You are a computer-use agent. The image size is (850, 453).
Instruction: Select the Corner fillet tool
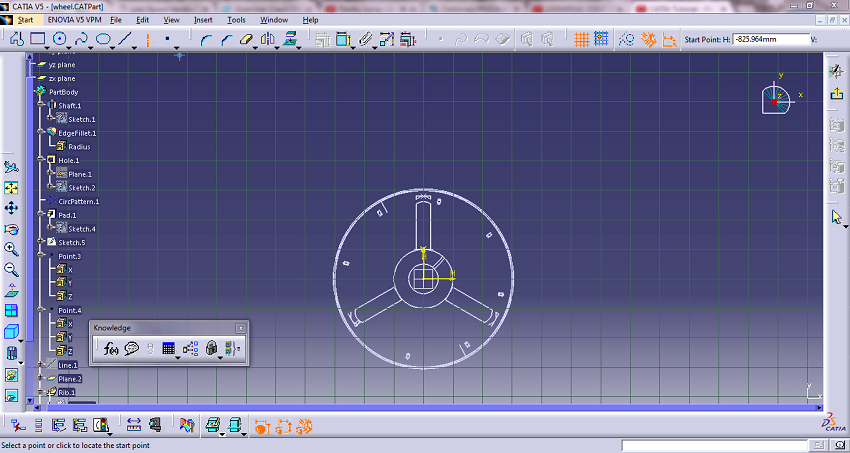click(205, 39)
